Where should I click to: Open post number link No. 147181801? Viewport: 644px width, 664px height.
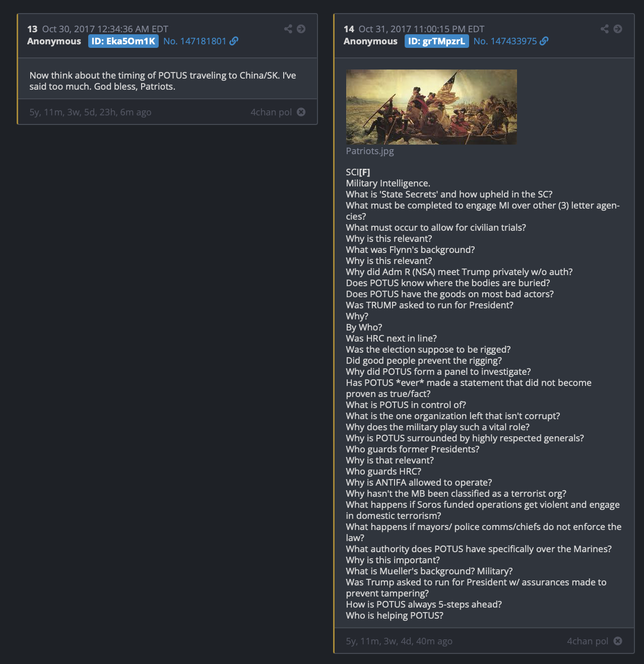[x=195, y=41]
